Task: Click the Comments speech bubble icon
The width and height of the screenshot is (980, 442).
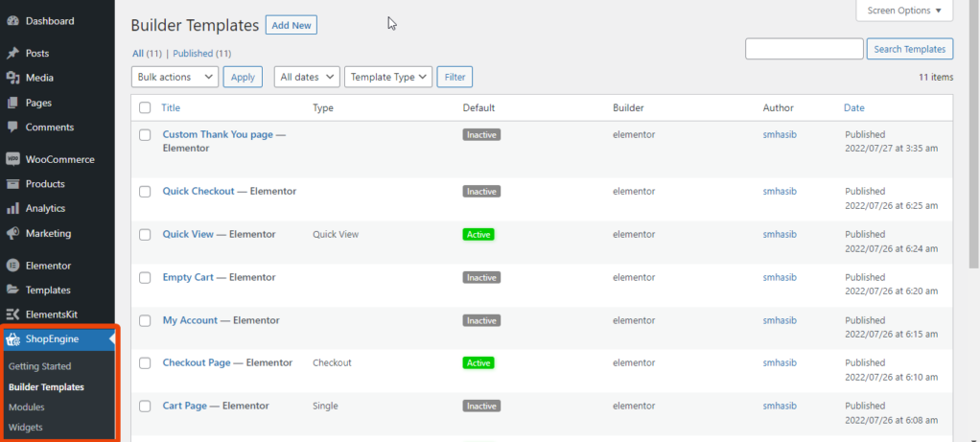Action: coord(12,127)
